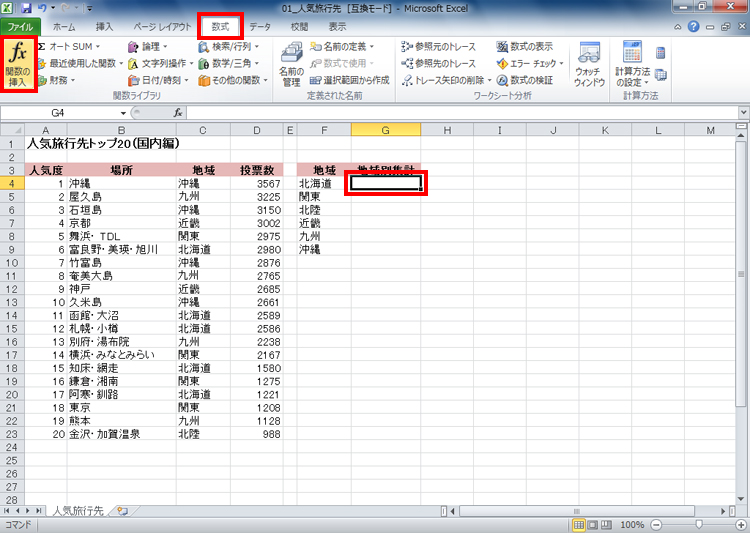Viewport: 750px width, 533px height.
Task: Click the horizontal scrollbar right arrow
Action: tap(724, 511)
